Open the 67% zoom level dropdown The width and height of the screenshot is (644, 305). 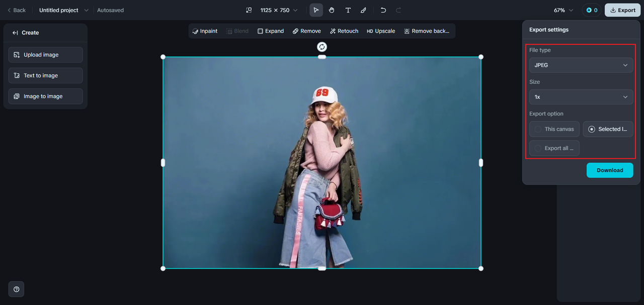(x=563, y=10)
